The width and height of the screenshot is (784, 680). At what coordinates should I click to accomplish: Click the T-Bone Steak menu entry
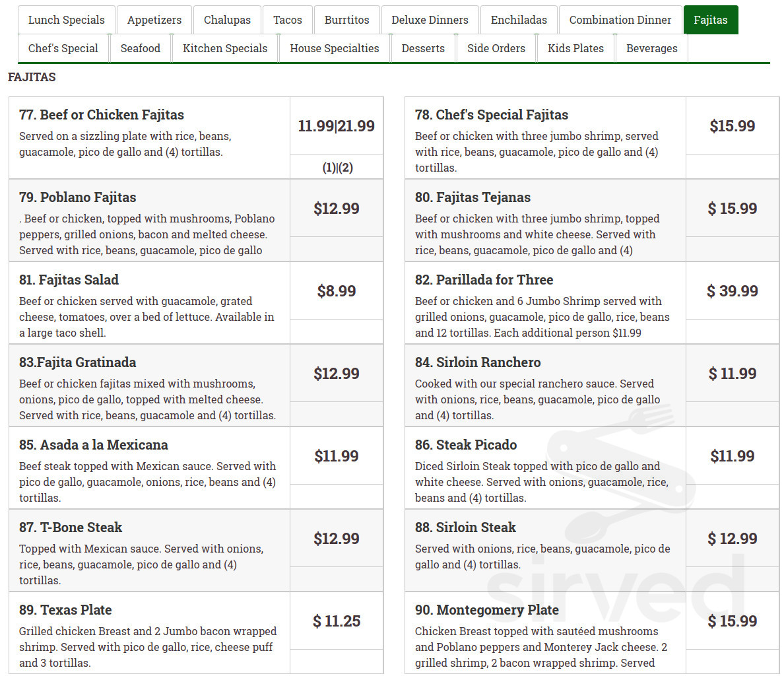[71, 527]
